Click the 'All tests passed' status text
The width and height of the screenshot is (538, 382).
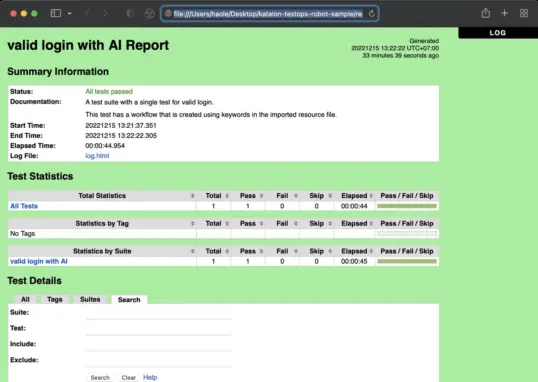[x=109, y=92]
